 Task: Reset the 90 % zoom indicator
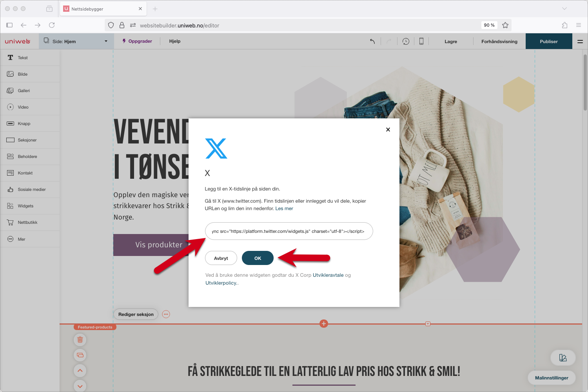489,25
